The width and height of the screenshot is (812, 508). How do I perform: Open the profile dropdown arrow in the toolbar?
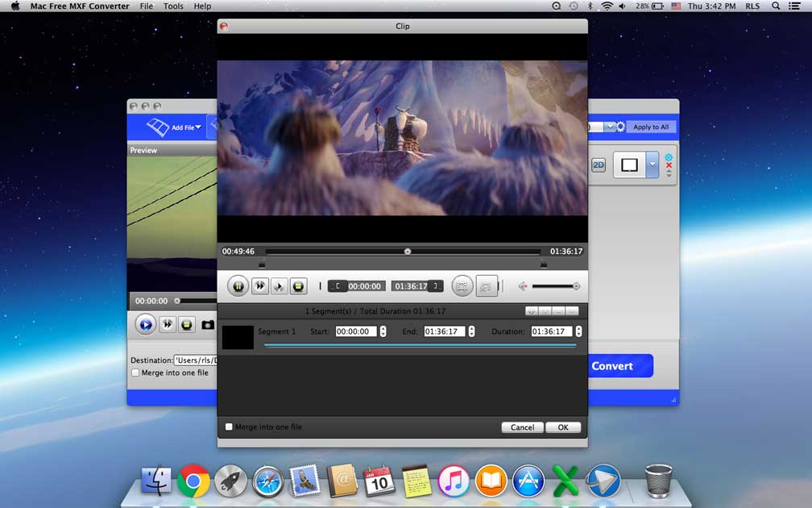pyautogui.click(x=610, y=127)
